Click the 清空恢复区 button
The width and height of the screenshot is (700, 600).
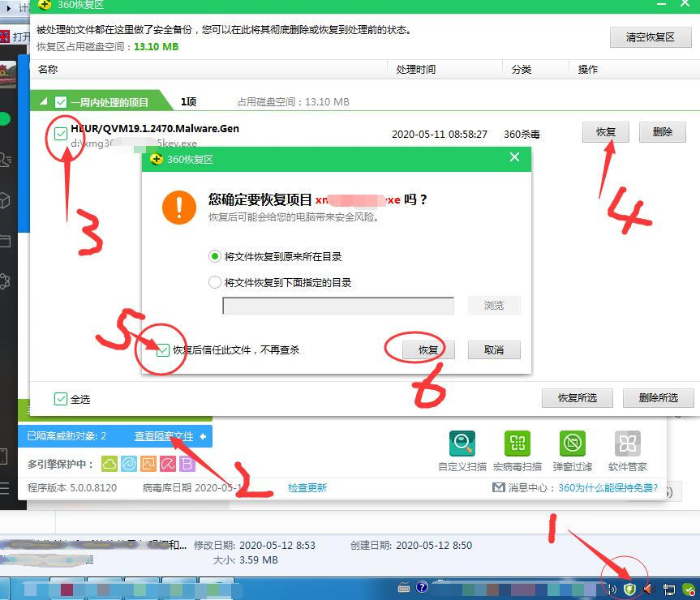click(651, 37)
